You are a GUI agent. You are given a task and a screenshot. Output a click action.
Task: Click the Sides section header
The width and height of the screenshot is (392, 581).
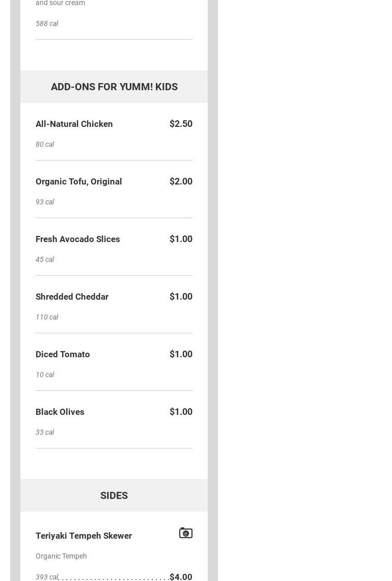click(x=114, y=495)
